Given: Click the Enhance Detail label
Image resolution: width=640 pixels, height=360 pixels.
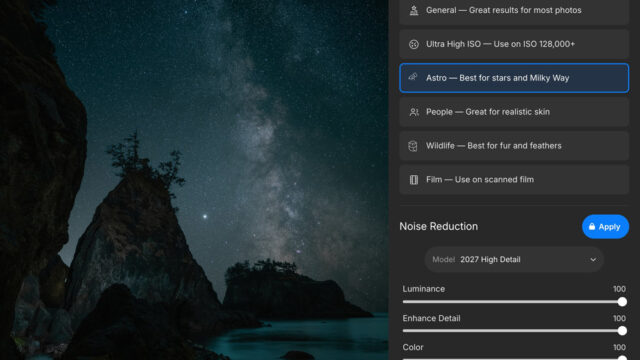Looking at the screenshot, I should (431, 318).
